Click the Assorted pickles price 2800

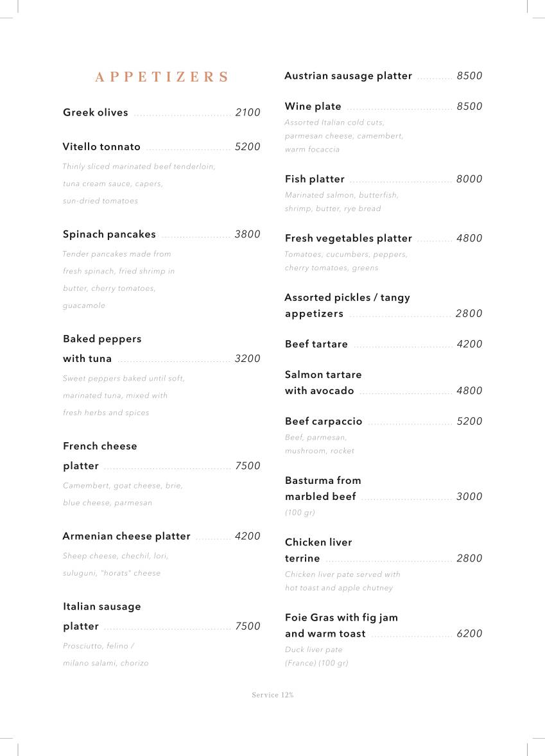click(x=469, y=313)
